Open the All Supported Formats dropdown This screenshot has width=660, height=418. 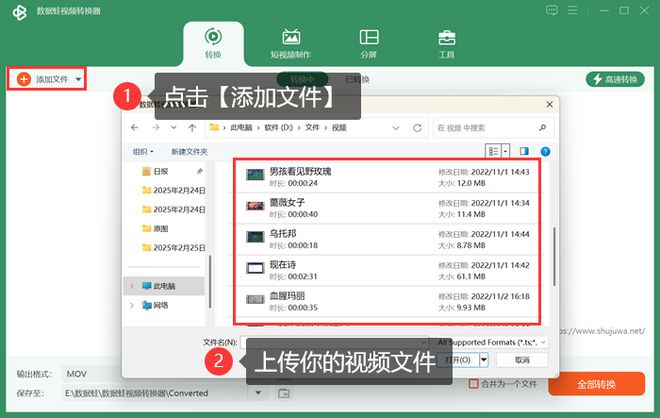(x=492, y=342)
